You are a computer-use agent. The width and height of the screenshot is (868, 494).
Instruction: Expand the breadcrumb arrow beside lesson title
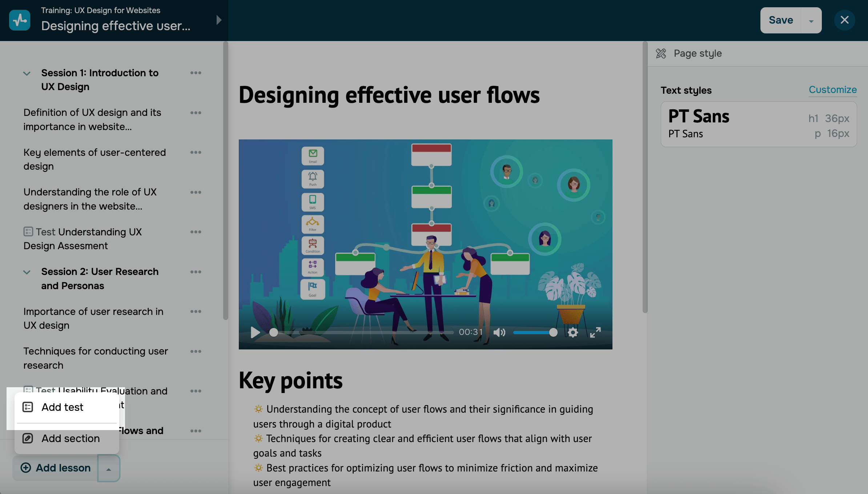pyautogui.click(x=218, y=20)
